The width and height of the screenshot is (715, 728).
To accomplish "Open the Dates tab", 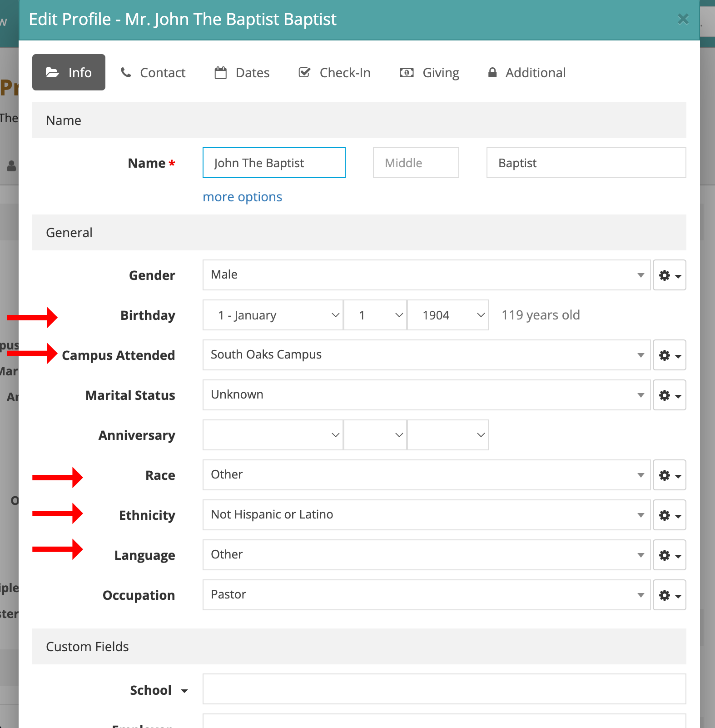I will click(242, 73).
